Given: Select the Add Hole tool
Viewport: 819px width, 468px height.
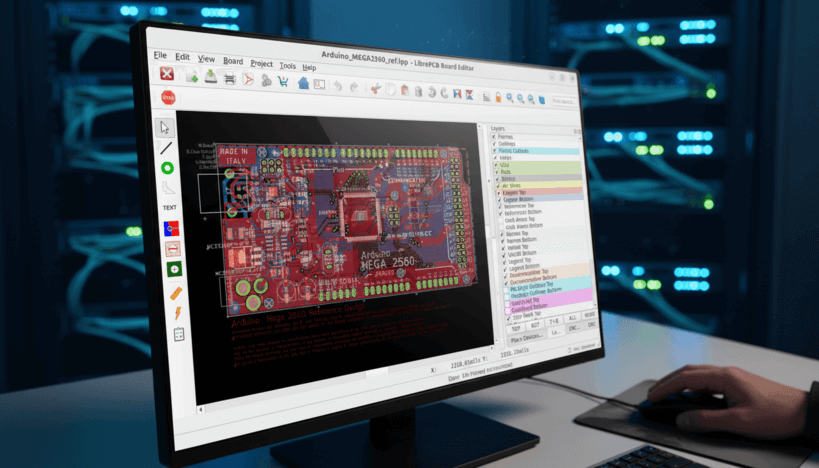Looking at the screenshot, I should coord(173,269).
